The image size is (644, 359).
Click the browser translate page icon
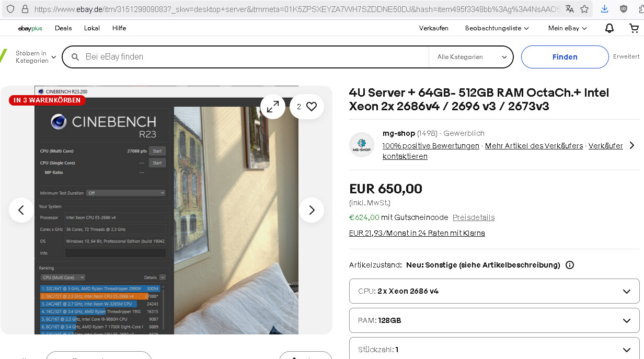click(x=570, y=9)
